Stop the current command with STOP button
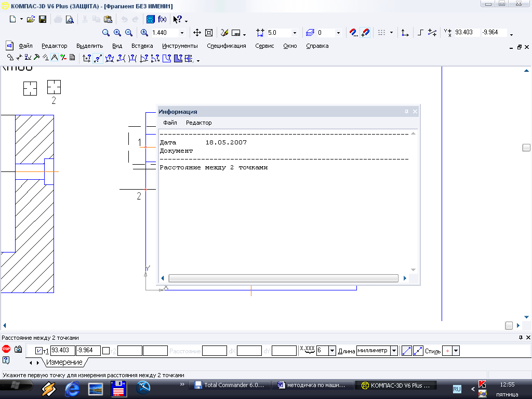The width and height of the screenshot is (532, 399). [x=6, y=349]
